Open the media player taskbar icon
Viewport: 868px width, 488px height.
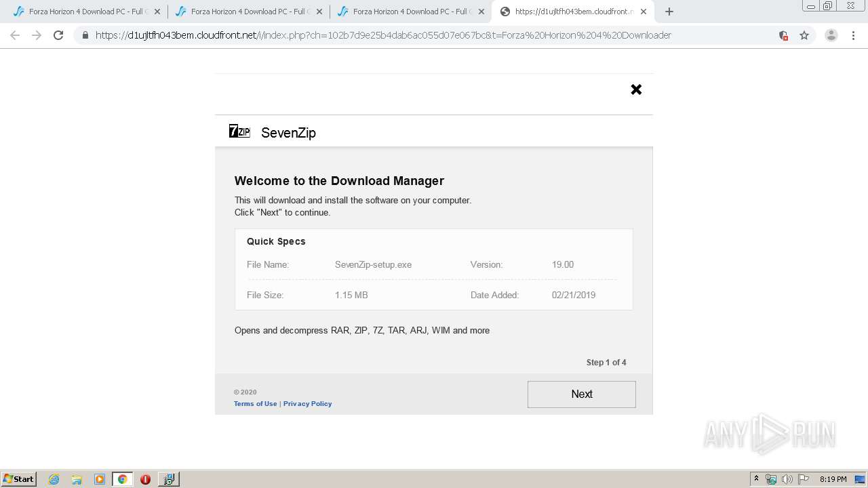point(100,479)
